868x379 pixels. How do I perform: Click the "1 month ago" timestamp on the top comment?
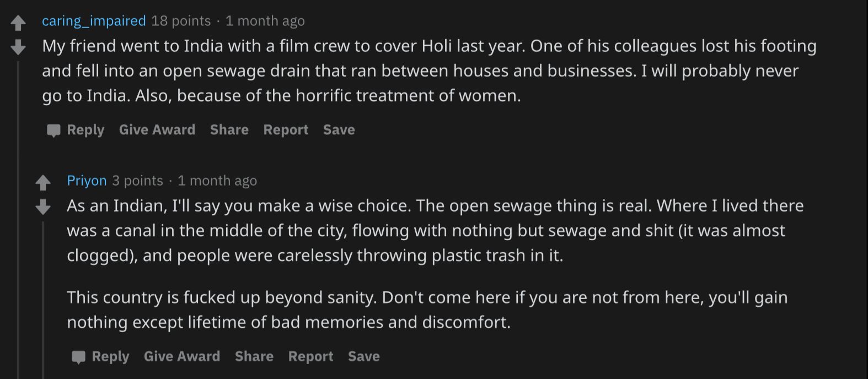point(265,21)
